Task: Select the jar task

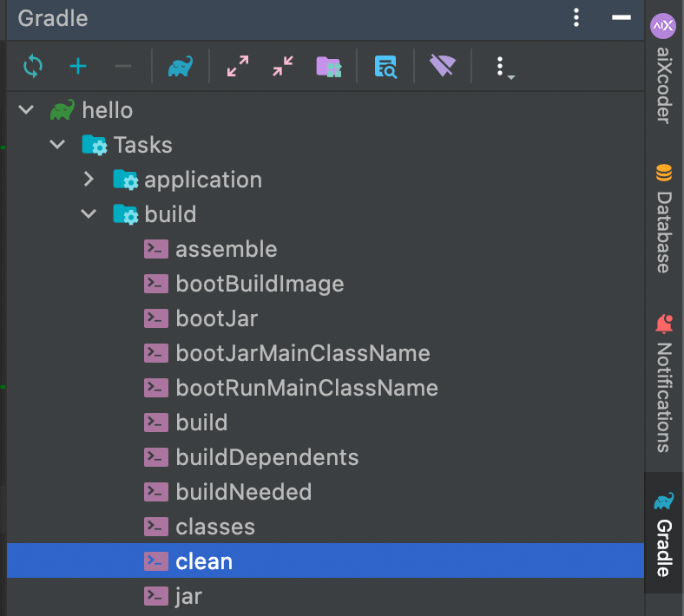Action: pyautogui.click(x=325, y=596)
